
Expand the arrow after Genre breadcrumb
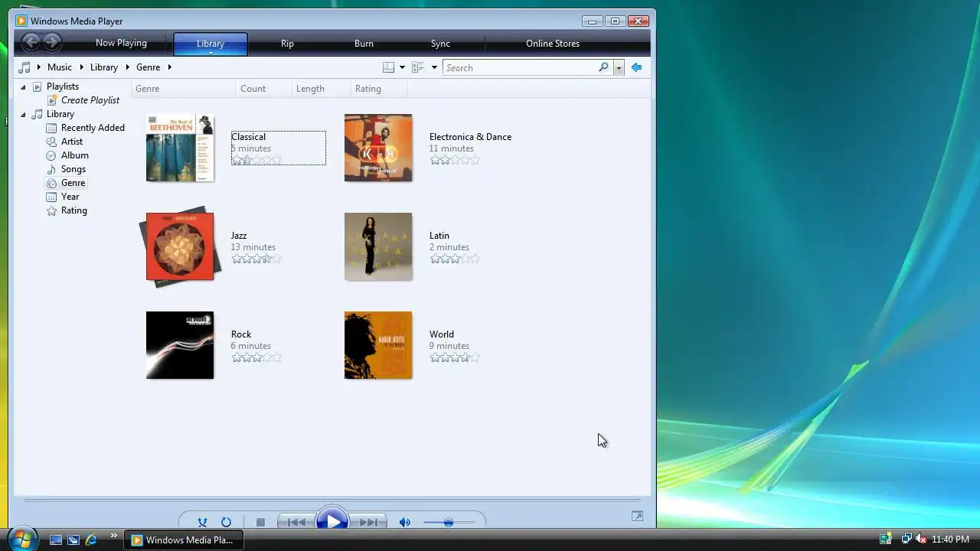tap(170, 67)
